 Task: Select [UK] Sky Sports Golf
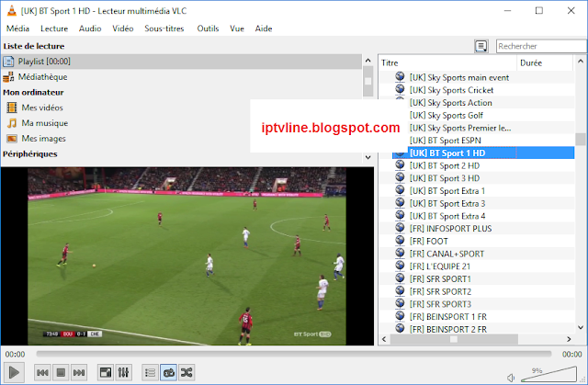pyautogui.click(x=447, y=116)
